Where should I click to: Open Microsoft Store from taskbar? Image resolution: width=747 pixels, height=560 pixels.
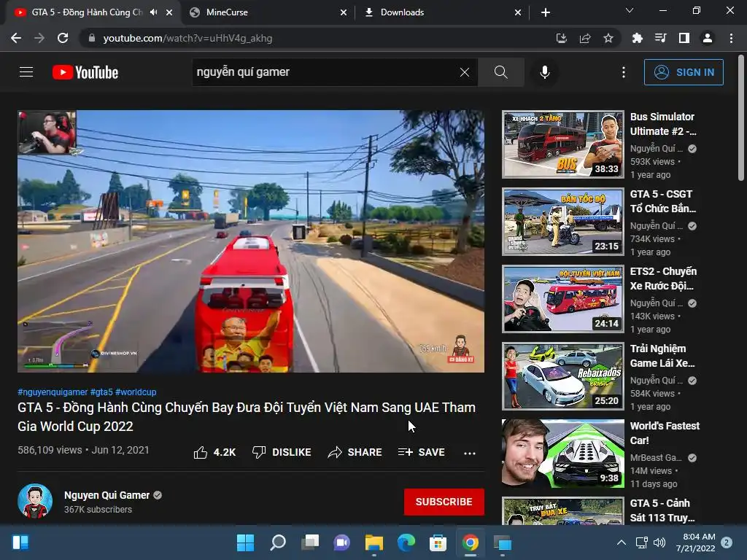coord(438,542)
